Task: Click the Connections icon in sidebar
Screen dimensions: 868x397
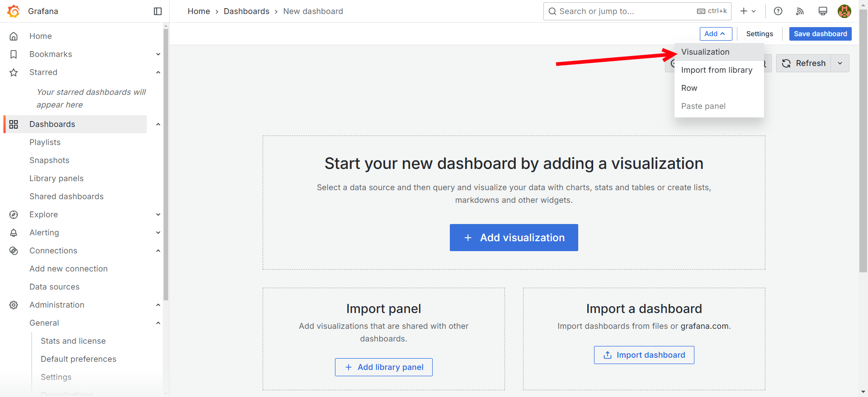Action: coord(14,251)
